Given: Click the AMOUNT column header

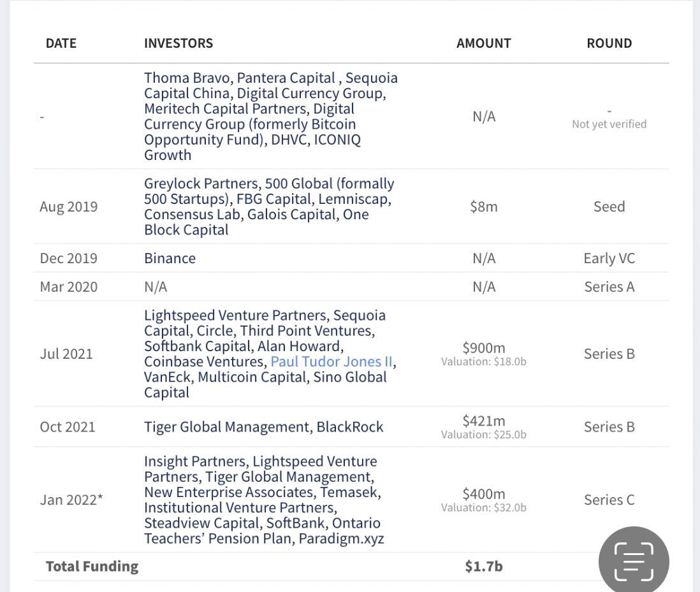Looking at the screenshot, I should [484, 43].
